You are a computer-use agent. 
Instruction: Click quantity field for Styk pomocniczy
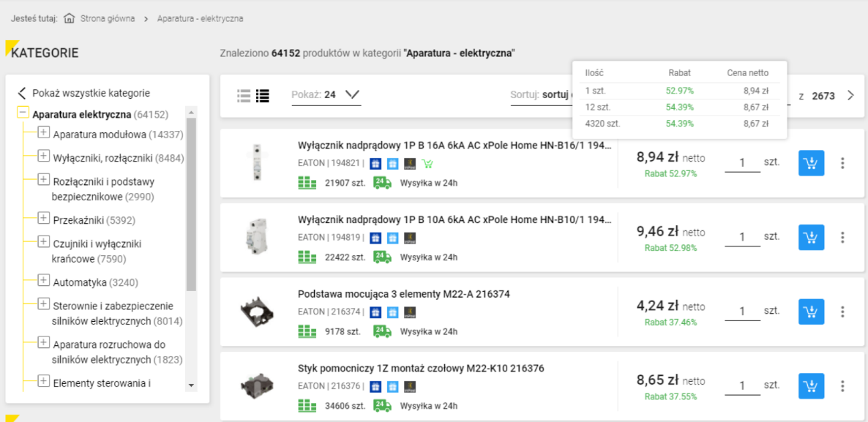click(742, 385)
